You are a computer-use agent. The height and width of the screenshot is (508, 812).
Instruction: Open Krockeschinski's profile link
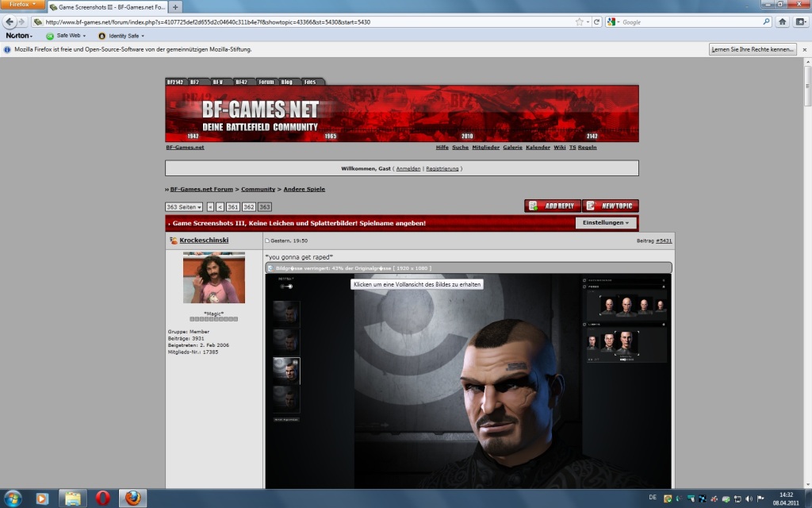pyautogui.click(x=204, y=241)
